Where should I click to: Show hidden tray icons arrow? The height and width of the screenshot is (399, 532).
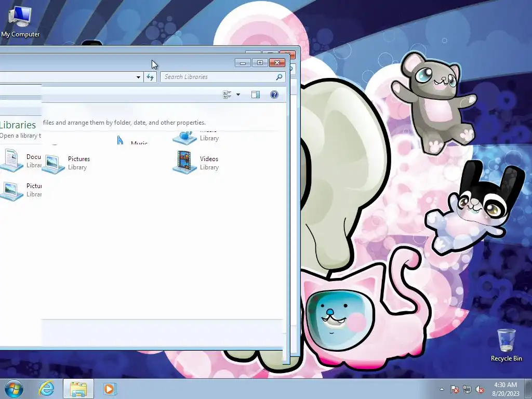point(442,389)
